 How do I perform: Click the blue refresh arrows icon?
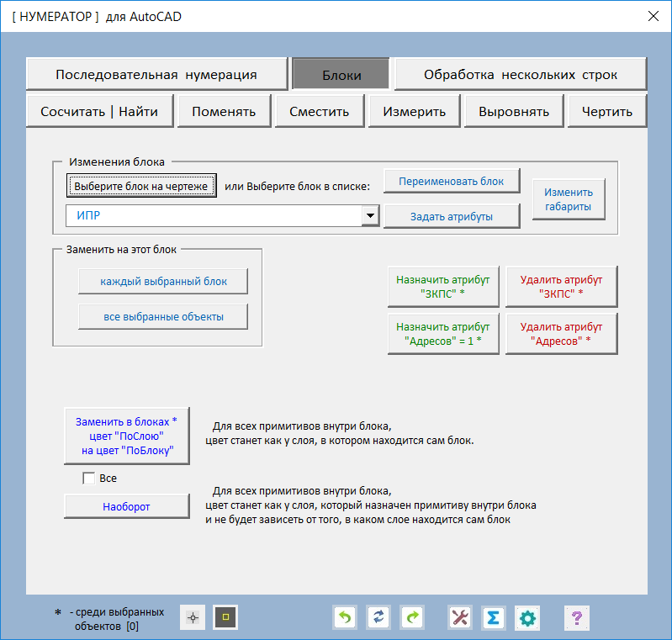pos(378,617)
